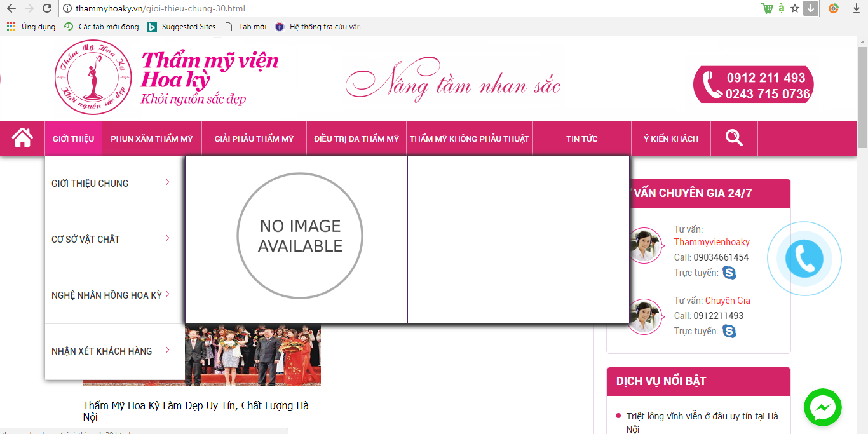
Task: Open the Phun Xăm Thẩm Mỹ menu
Action: tap(151, 139)
